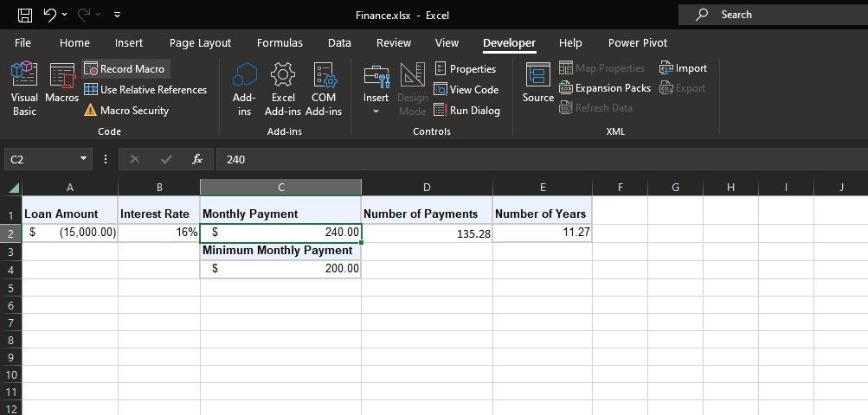The image size is (868, 415).
Task: Expand the Undo history dropdown
Action: click(x=65, y=16)
